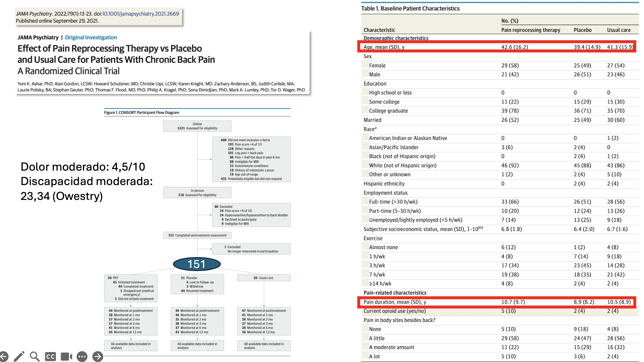Click the author name 'Tor D. Wager, PhD'
Screen dimensions: 644x362
point(288,90)
